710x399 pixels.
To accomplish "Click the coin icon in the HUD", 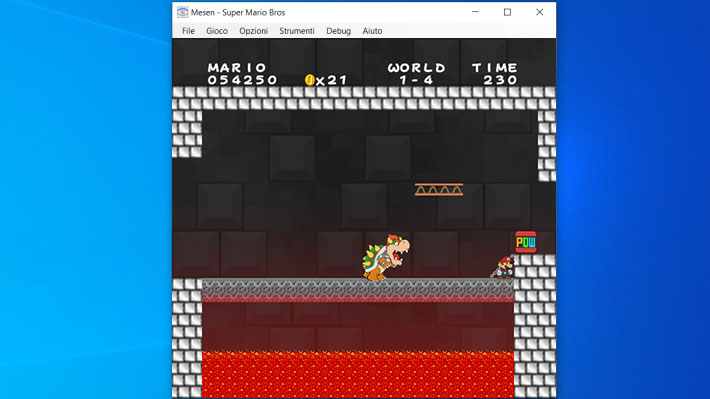I will coord(309,80).
